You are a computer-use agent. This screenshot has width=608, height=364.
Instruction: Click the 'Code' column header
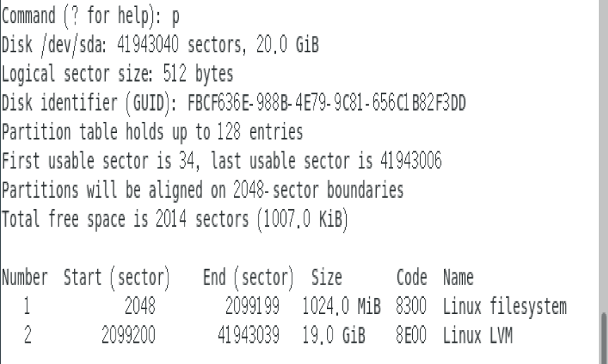point(411,277)
